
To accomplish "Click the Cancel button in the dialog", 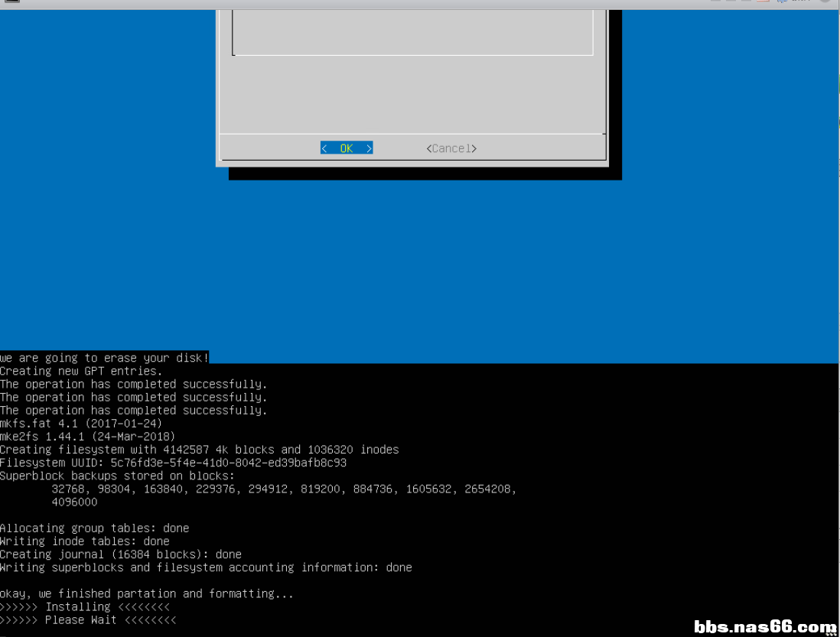I will tap(451, 148).
